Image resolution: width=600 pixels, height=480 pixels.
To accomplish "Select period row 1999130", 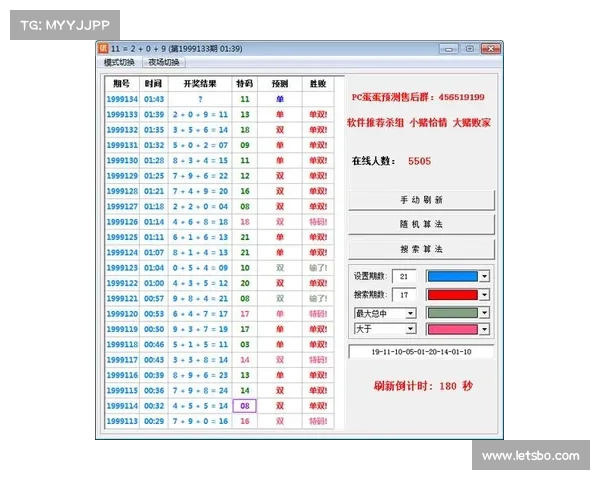I will pyautogui.click(x=219, y=160).
